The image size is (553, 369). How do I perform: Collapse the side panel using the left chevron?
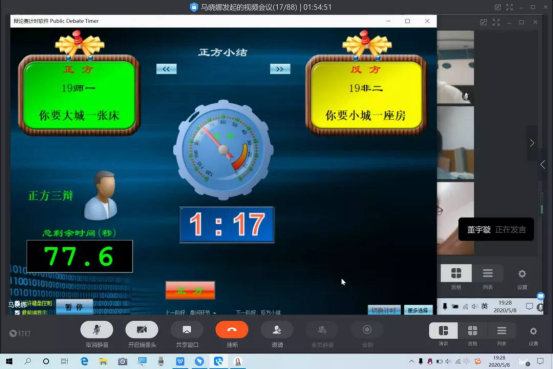(543, 164)
